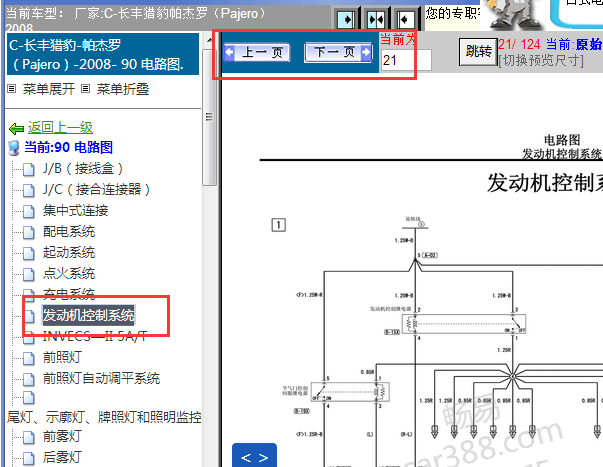This screenshot has width=603, height=467.
Task: Click the computer icon beside 当前:90 电路图
Action: (x=14, y=148)
